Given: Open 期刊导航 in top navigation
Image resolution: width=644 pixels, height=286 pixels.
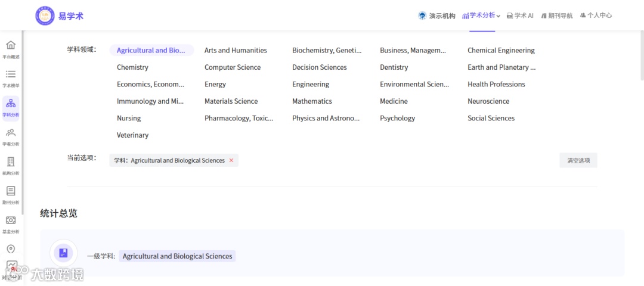Looking at the screenshot, I should (x=557, y=15).
